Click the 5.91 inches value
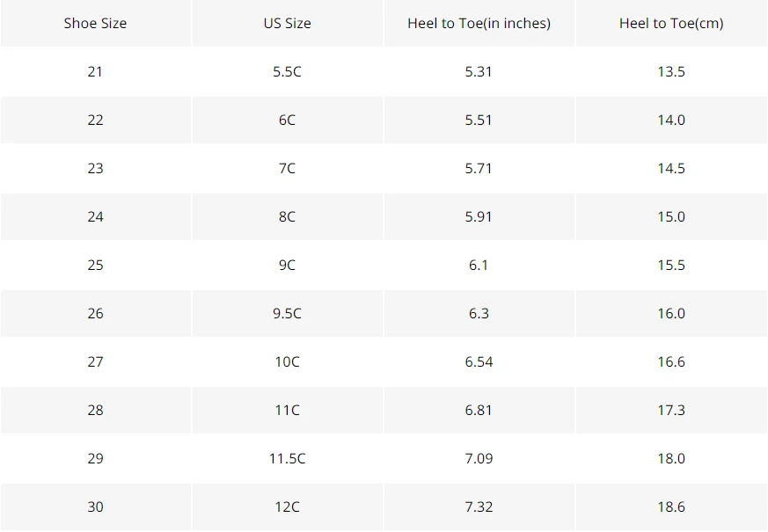 point(479,217)
